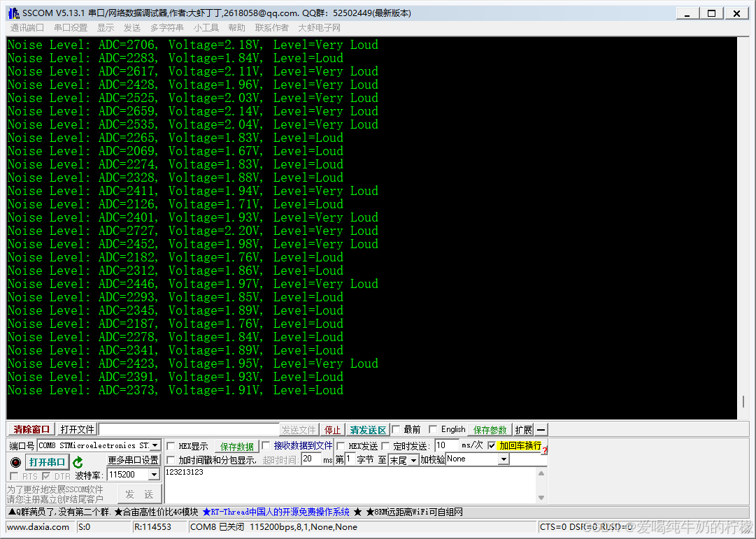The height and width of the screenshot is (539, 756).
Task: Click the 保存参数 button
Action: [490, 429]
